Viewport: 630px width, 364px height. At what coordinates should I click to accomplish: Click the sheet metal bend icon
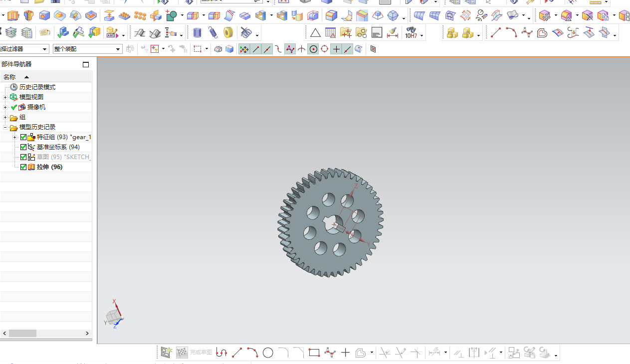point(140,33)
